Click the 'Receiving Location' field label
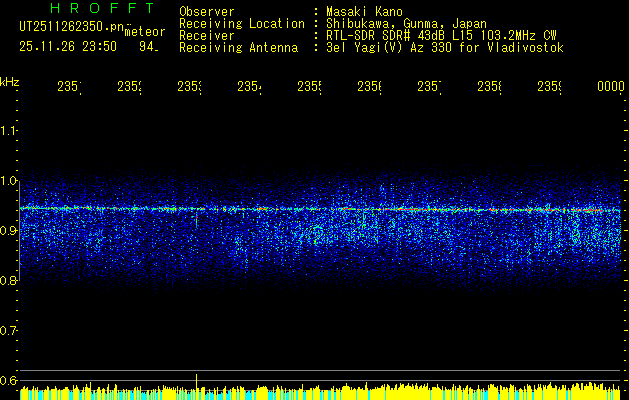 (242, 24)
